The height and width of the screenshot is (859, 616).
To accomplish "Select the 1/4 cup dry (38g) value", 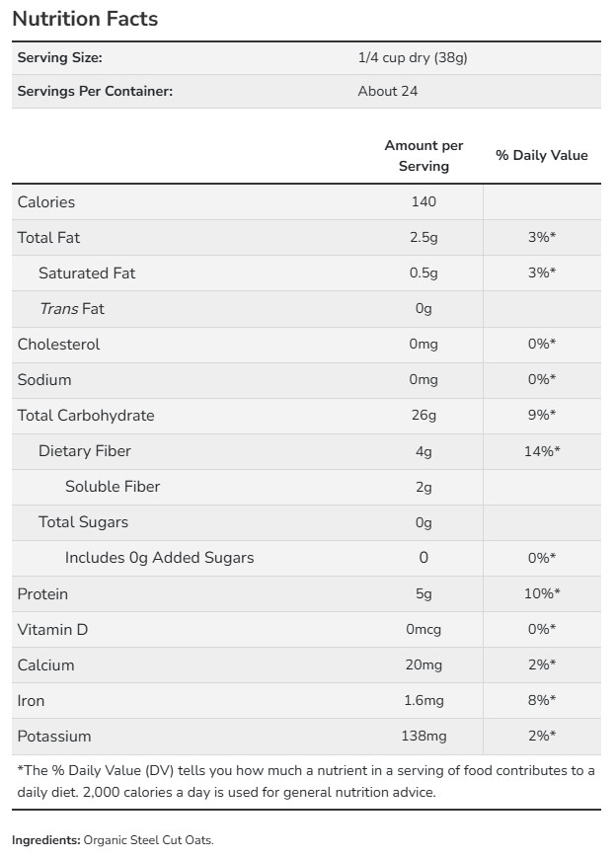I will pyautogui.click(x=413, y=58).
